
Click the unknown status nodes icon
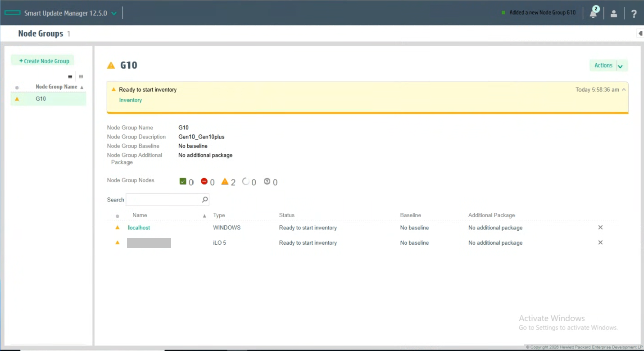267,181
